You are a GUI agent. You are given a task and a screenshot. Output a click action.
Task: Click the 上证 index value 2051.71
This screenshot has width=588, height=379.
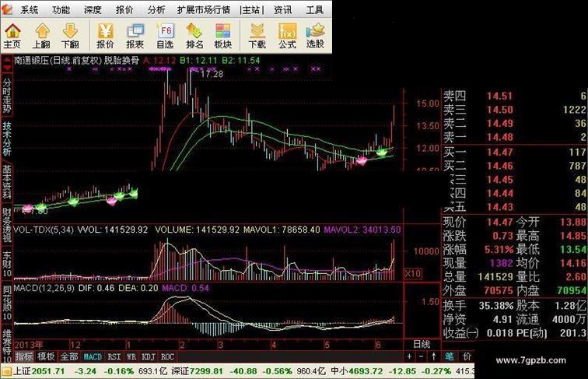[x=48, y=371]
